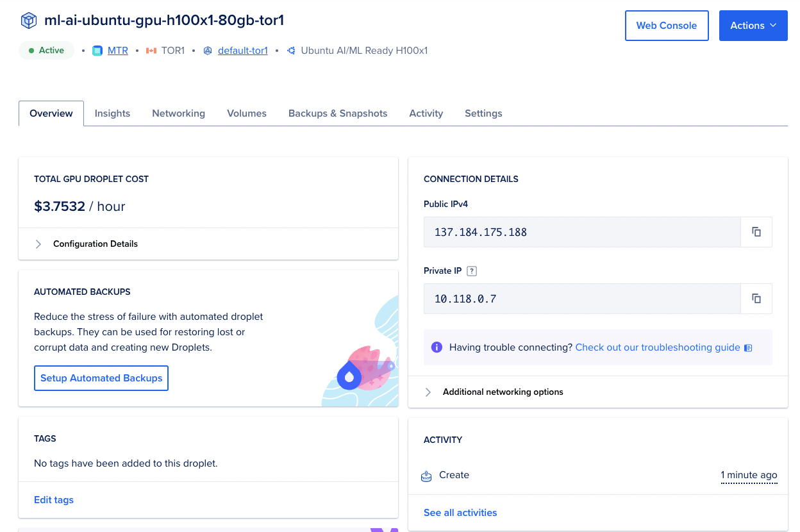Open the Networking tab
The height and width of the screenshot is (532, 800).
178,113
